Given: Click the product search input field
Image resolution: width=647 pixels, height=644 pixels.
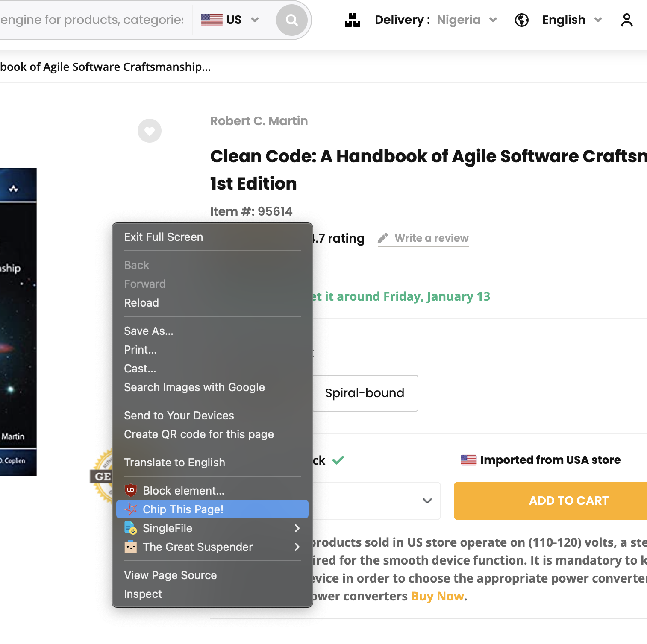Looking at the screenshot, I should pyautogui.click(x=91, y=20).
